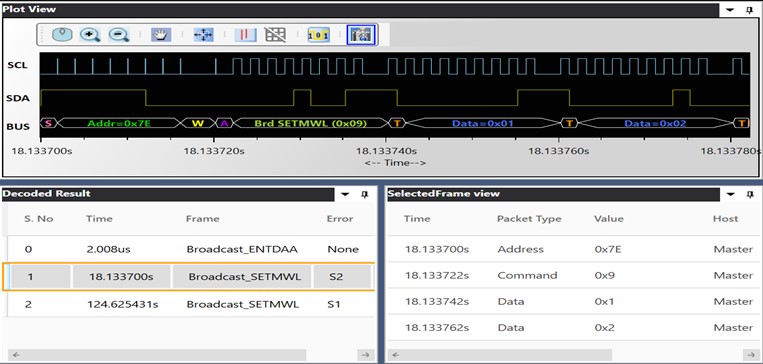Click the 0x9 value cell
763x364 pixels.
click(604, 275)
